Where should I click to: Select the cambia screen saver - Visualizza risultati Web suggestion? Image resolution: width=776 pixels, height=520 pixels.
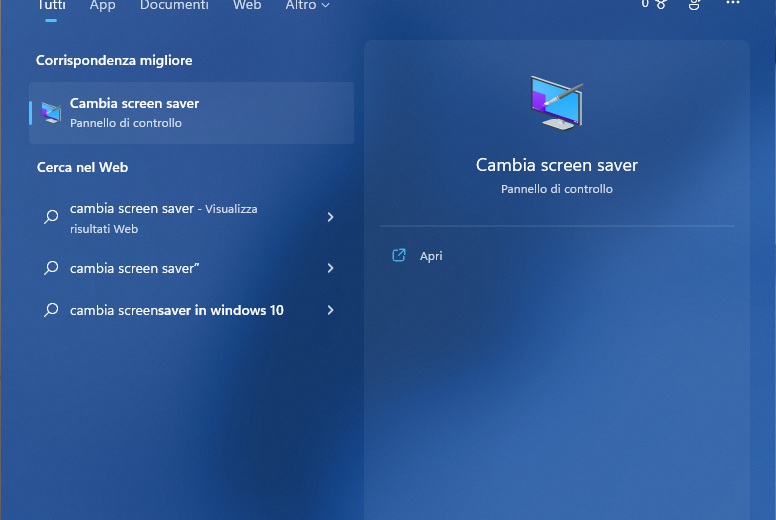(x=192, y=218)
